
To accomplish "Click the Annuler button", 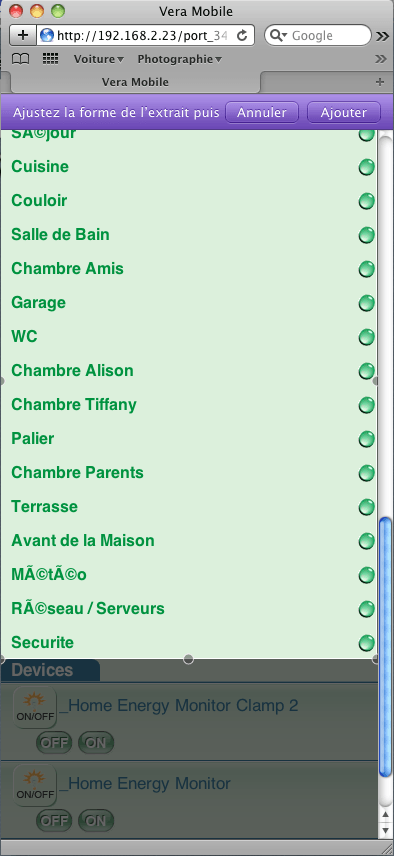I will coord(262,112).
